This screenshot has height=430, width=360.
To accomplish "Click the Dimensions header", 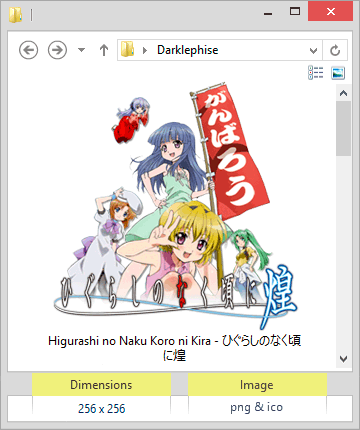I will (101, 385).
